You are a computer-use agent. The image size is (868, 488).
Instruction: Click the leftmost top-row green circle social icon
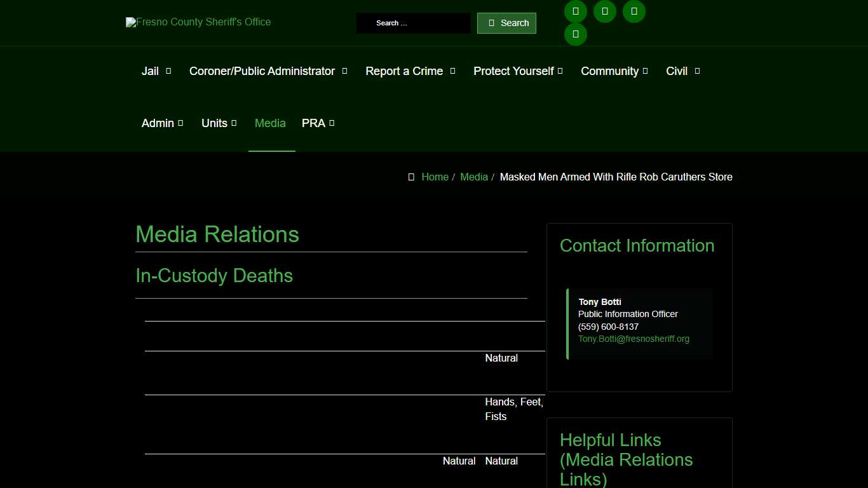point(576,11)
